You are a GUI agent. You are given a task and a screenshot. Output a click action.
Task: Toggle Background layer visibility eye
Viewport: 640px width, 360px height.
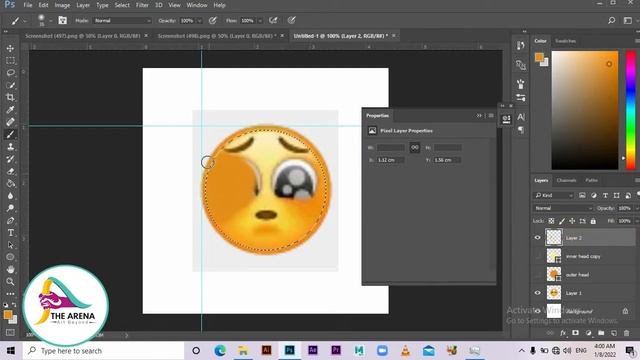pos(538,311)
